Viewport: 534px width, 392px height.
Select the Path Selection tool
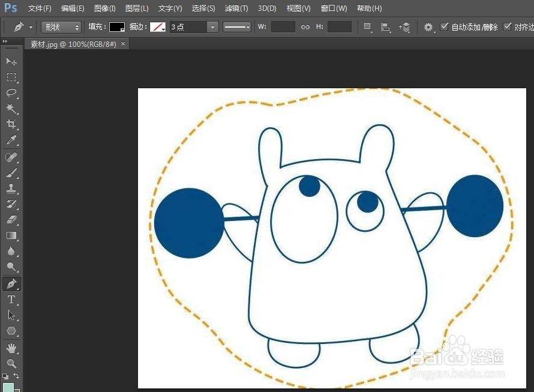(x=11, y=315)
